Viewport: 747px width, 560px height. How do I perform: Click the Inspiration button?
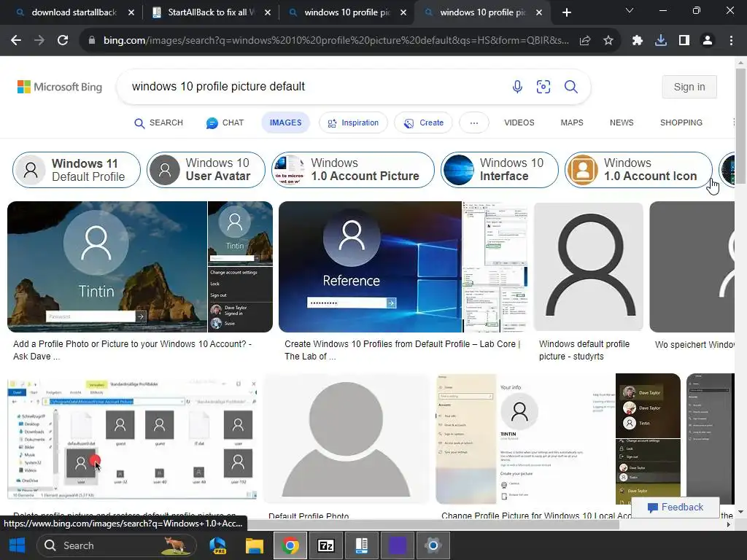coord(353,122)
